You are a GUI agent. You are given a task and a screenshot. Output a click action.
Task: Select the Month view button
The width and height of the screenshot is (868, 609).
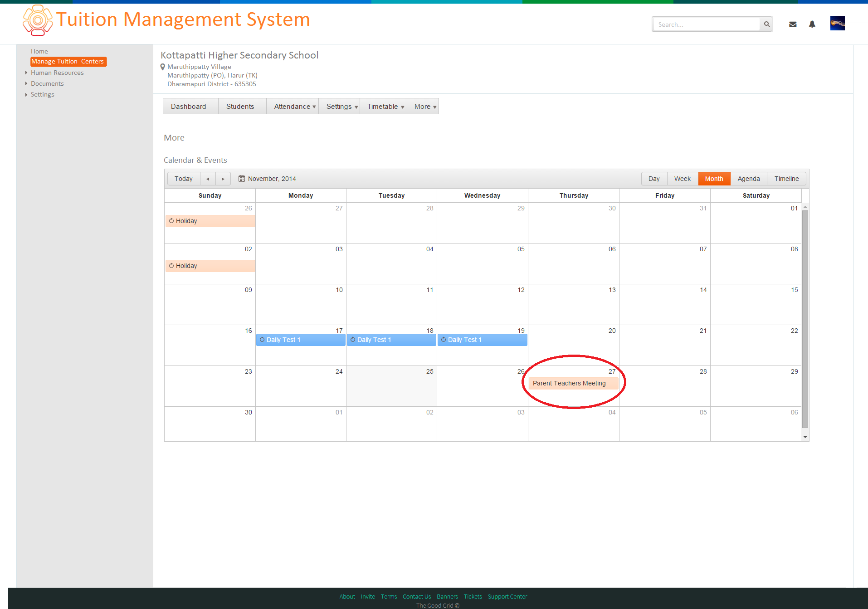(x=714, y=179)
